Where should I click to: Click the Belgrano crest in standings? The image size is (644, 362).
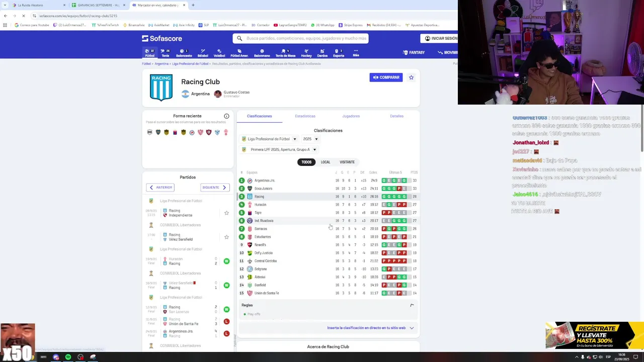pos(250,269)
